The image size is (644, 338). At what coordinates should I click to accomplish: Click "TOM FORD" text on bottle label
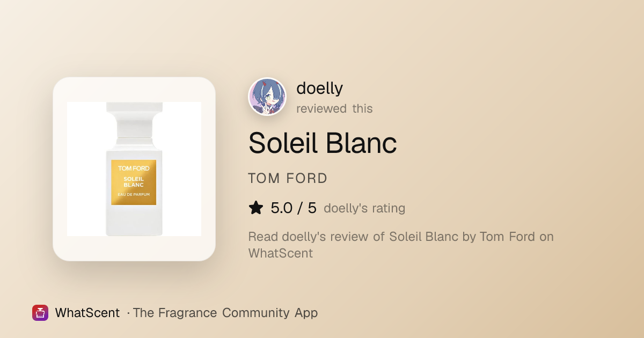[x=134, y=168]
